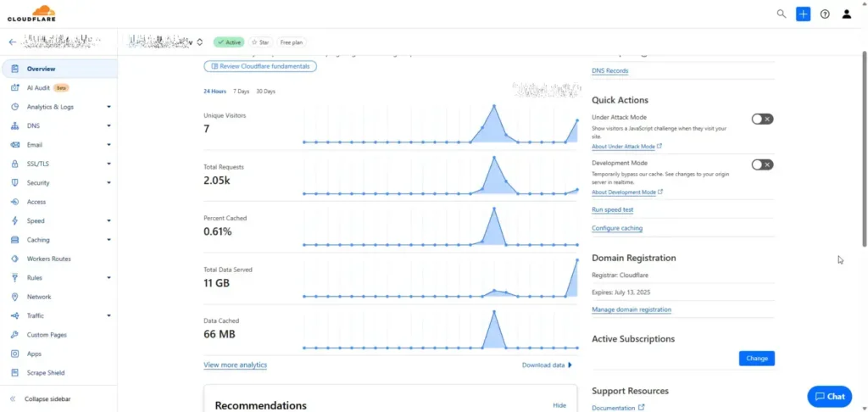
Task: Click the Email envelope icon
Action: (15, 144)
